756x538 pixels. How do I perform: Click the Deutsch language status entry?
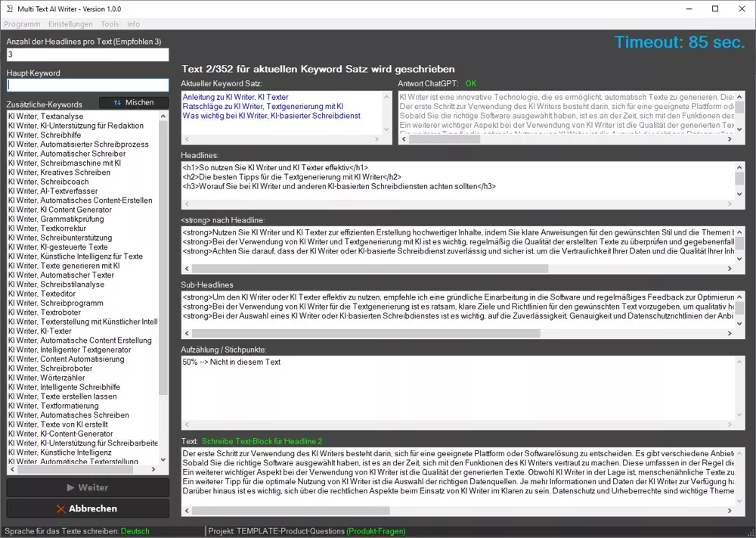(x=135, y=531)
